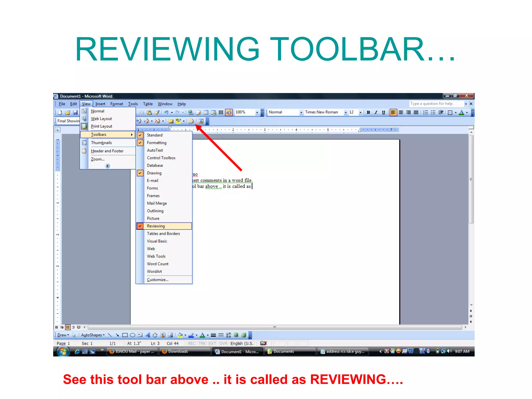This screenshot has width=532, height=399.
Task: Enable the Word Count toolbar
Action: [164, 264]
